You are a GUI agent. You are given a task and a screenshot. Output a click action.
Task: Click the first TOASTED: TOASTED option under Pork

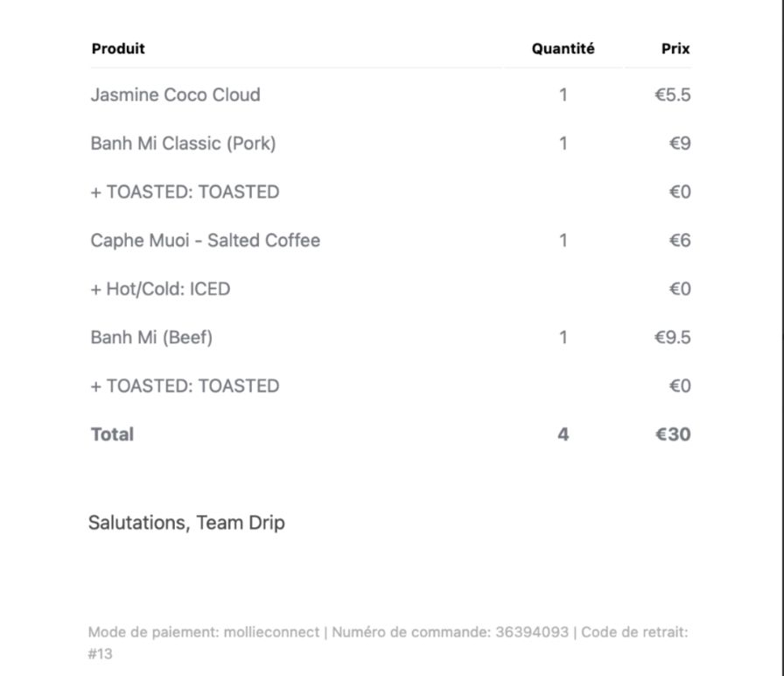coord(185,192)
